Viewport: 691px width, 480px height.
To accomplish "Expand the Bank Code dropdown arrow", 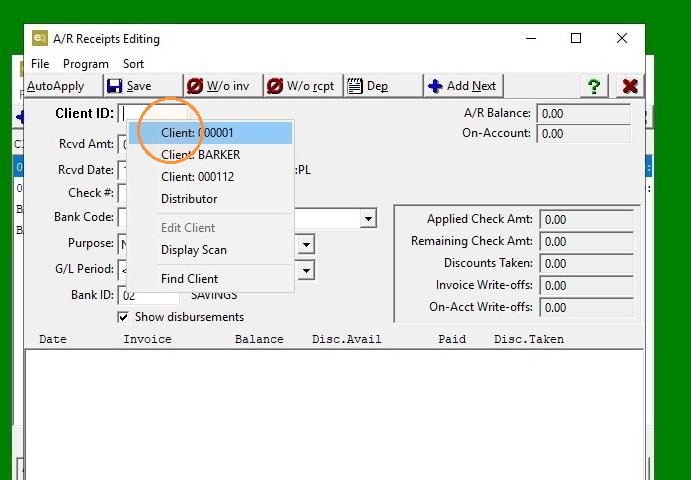I will coord(368,219).
